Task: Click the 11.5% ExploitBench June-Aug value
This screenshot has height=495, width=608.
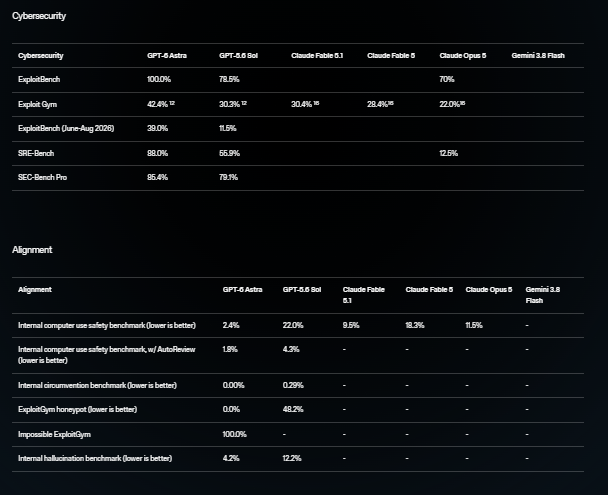Action: pyautogui.click(x=228, y=128)
